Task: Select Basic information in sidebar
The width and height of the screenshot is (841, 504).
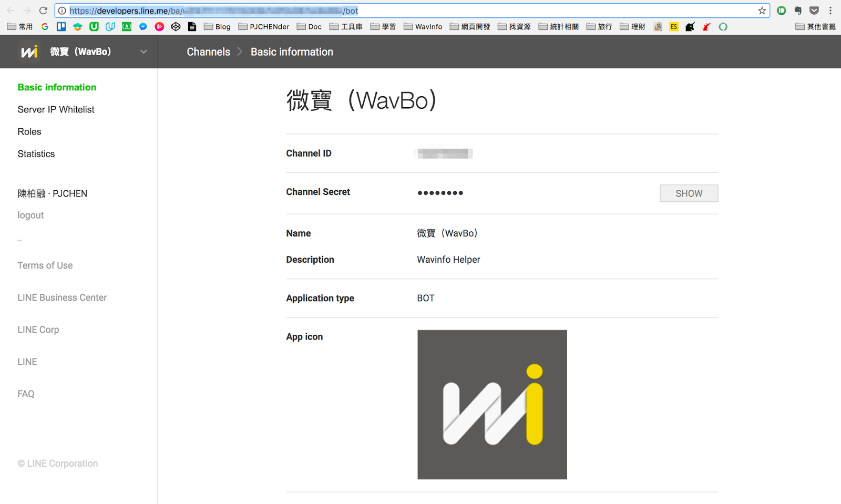Action: click(x=57, y=87)
